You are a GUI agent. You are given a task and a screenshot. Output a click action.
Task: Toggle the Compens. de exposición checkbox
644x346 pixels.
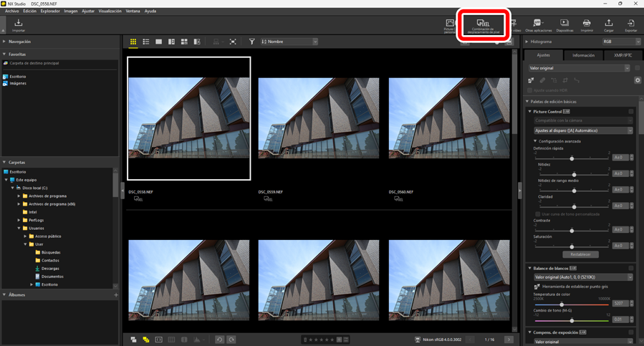(631, 332)
